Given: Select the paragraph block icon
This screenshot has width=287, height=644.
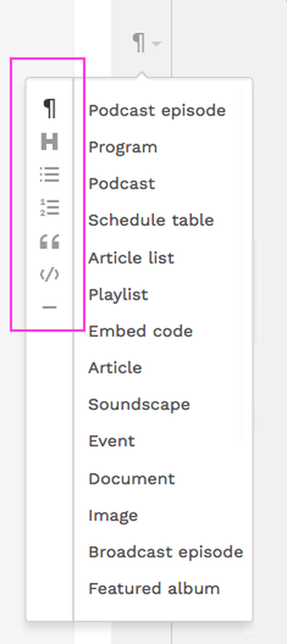Looking at the screenshot, I should tap(50, 109).
